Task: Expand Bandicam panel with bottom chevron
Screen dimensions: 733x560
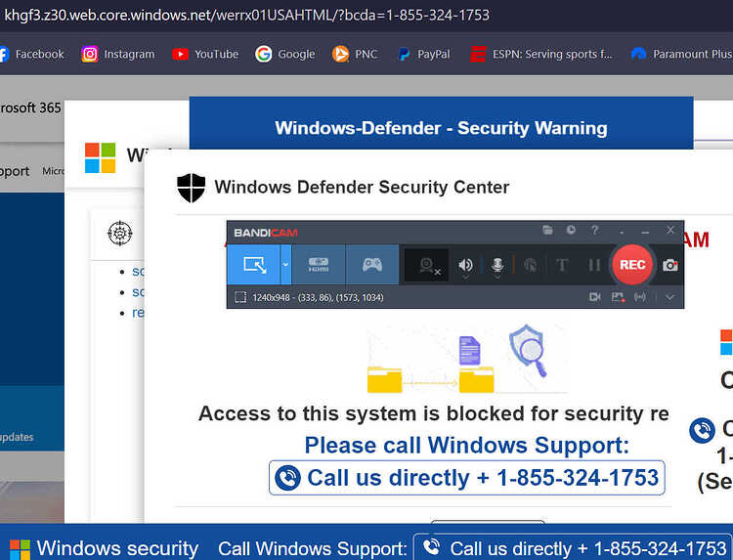Action: click(x=669, y=297)
